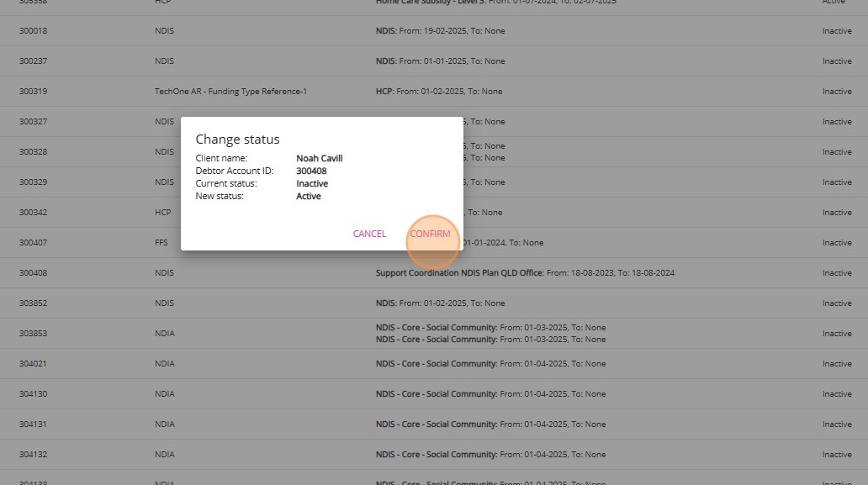Select debtor account ID 300319
Image resolution: width=868 pixels, height=485 pixels.
click(33, 92)
